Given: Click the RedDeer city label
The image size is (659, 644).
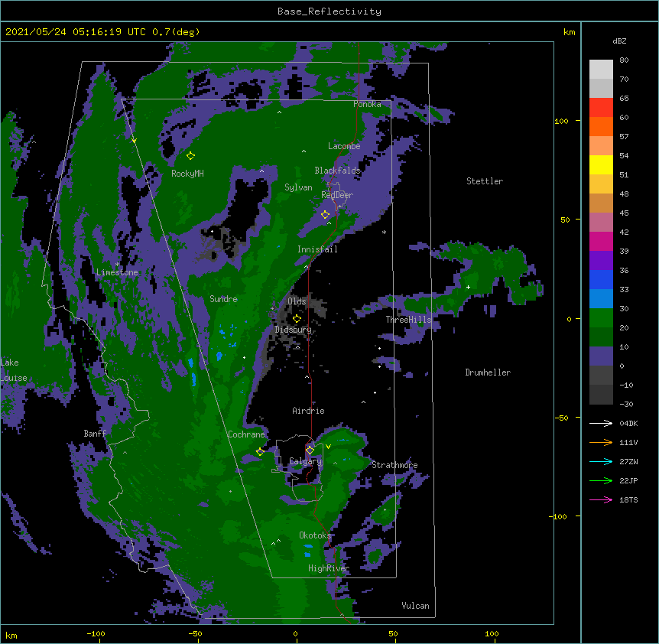Looking at the screenshot, I should (x=337, y=195).
